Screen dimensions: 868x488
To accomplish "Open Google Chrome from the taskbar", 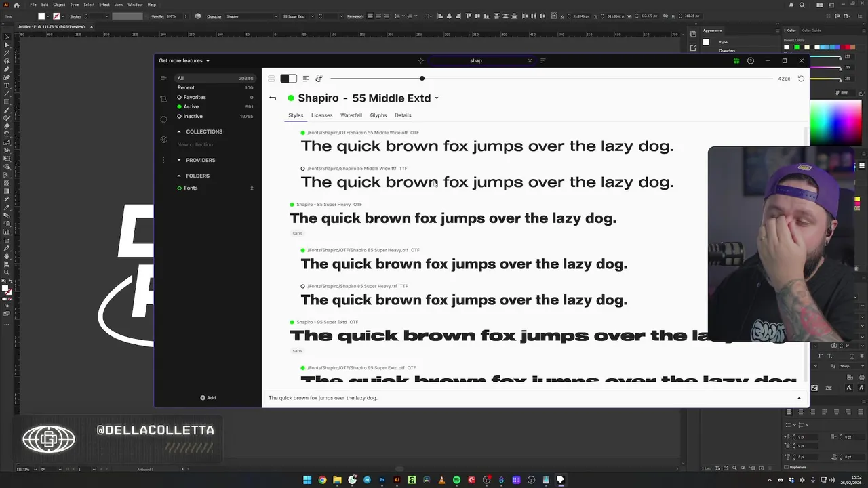I will point(322,480).
